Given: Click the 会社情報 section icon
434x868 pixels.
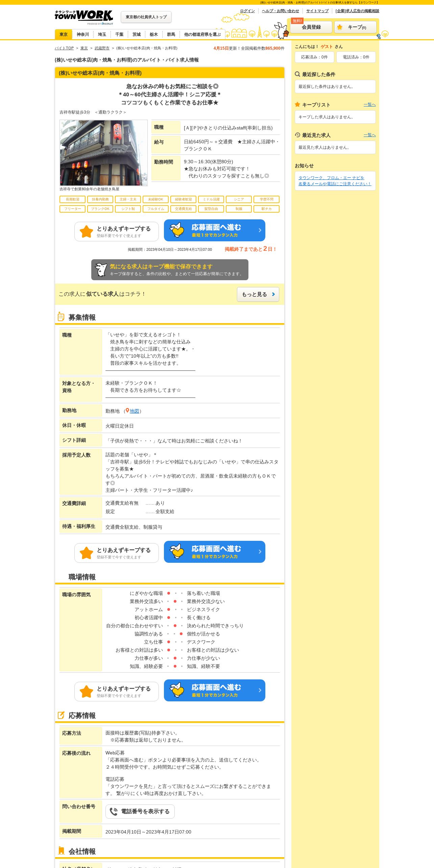Looking at the screenshot, I should 61,850.
